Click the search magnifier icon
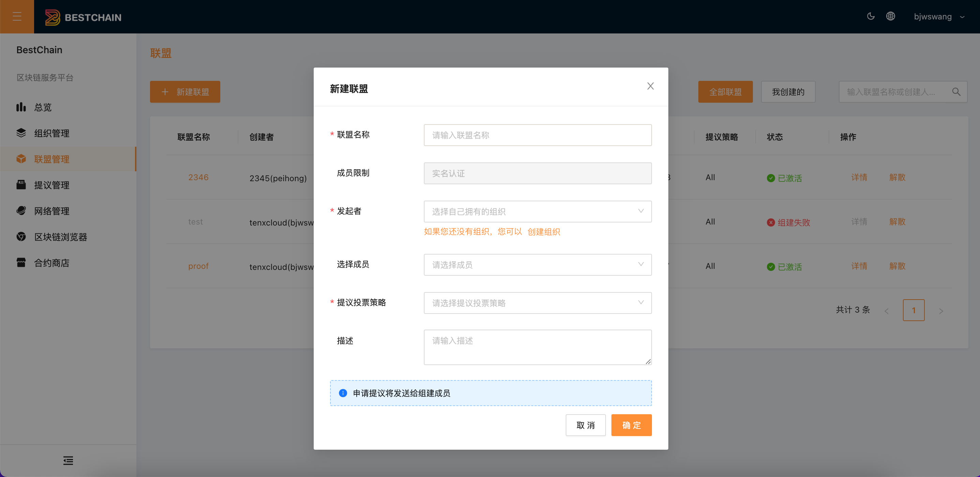Image resolution: width=980 pixels, height=477 pixels. (956, 92)
